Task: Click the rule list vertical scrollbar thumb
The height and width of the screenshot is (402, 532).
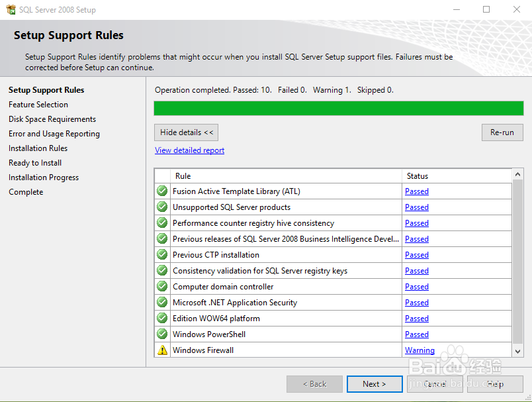Action: (x=517, y=262)
